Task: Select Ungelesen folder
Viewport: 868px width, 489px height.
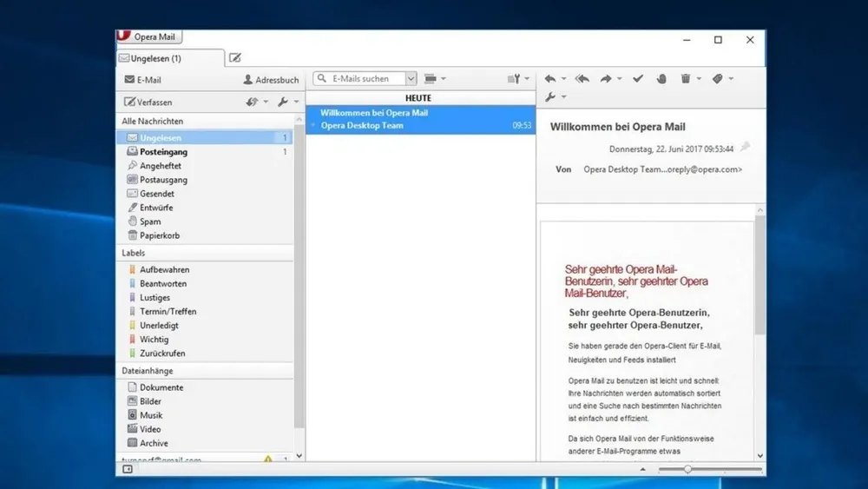Action: 205,137
